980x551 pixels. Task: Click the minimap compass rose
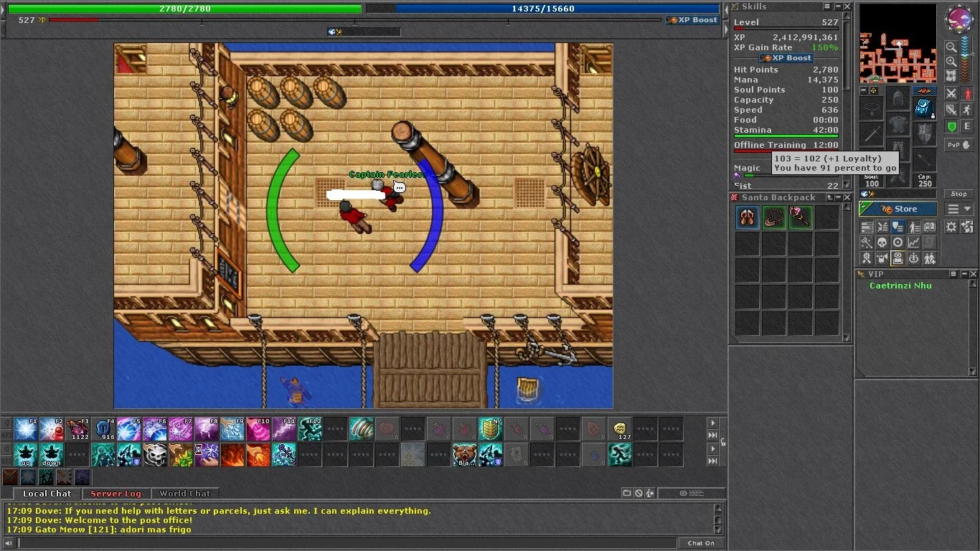(959, 18)
